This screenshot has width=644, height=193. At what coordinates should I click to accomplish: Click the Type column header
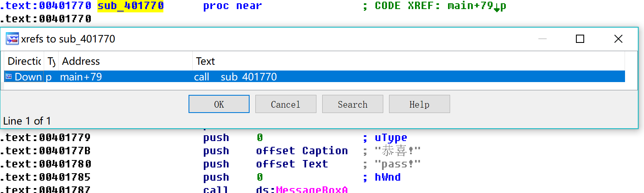point(51,61)
